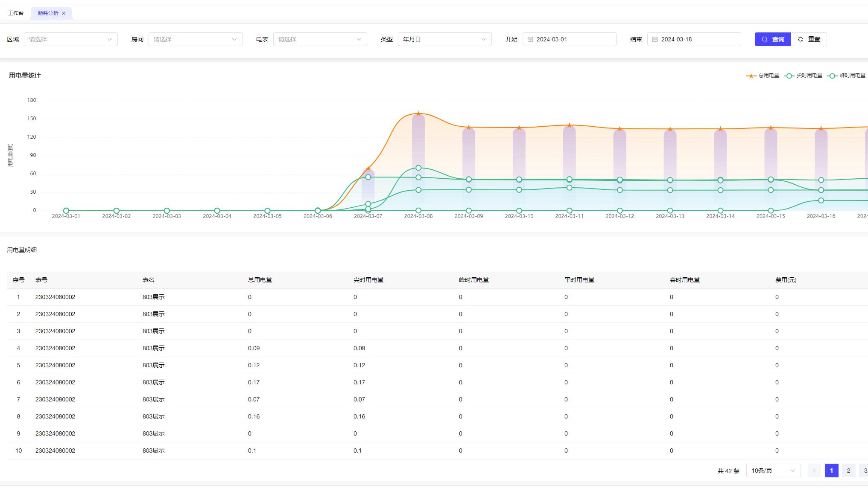Switch to the 工作台 tab
Screen dimensions: 868x488
coord(16,13)
